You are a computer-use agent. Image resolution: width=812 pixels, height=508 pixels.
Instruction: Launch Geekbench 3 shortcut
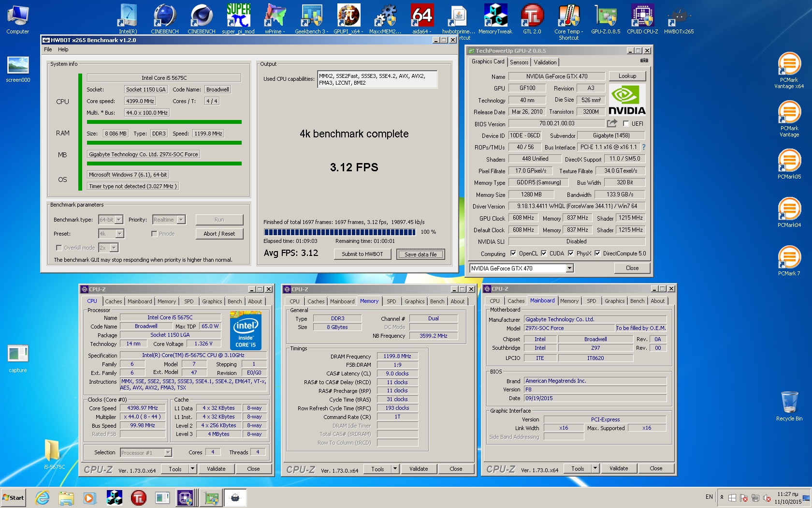[312, 19]
